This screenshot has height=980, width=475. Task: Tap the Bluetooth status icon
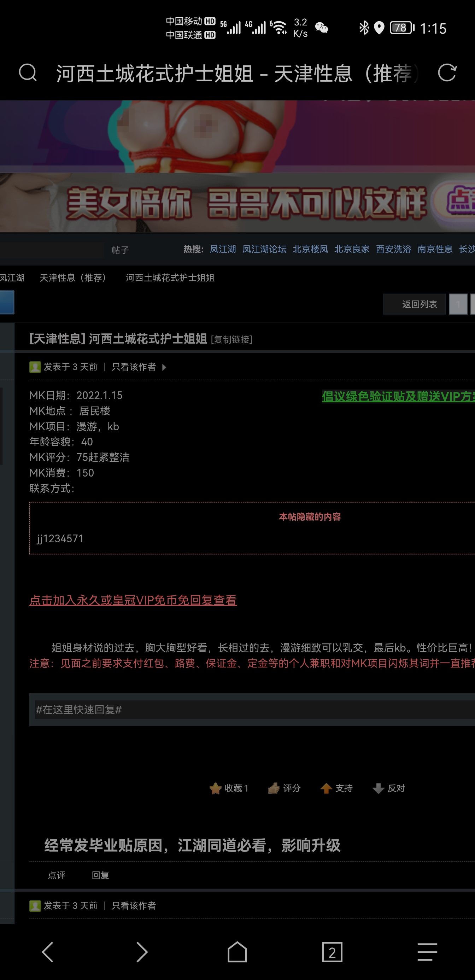click(x=364, y=28)
